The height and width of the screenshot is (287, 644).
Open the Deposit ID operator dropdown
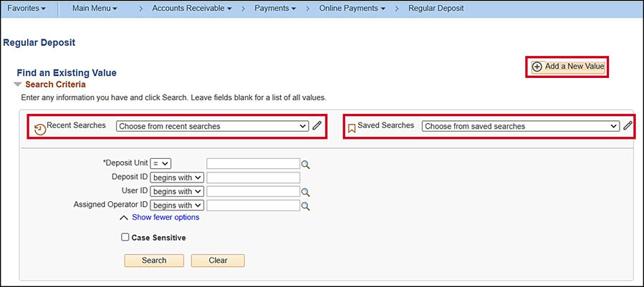tap(177, 177)
